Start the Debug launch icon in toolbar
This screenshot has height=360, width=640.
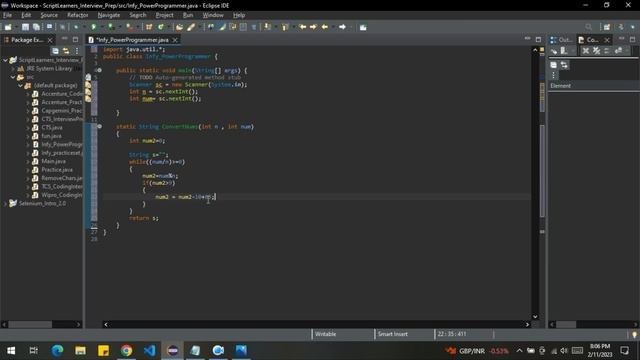[76, 27]
